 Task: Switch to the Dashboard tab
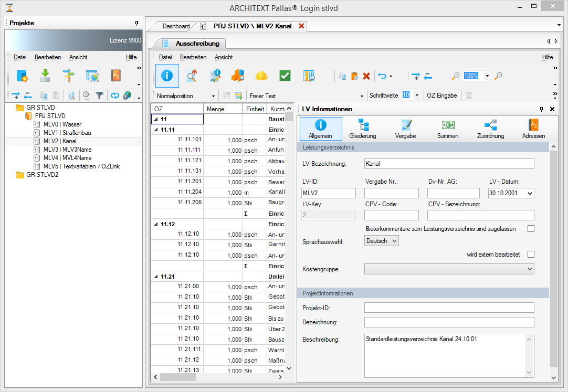pos(176,26)
